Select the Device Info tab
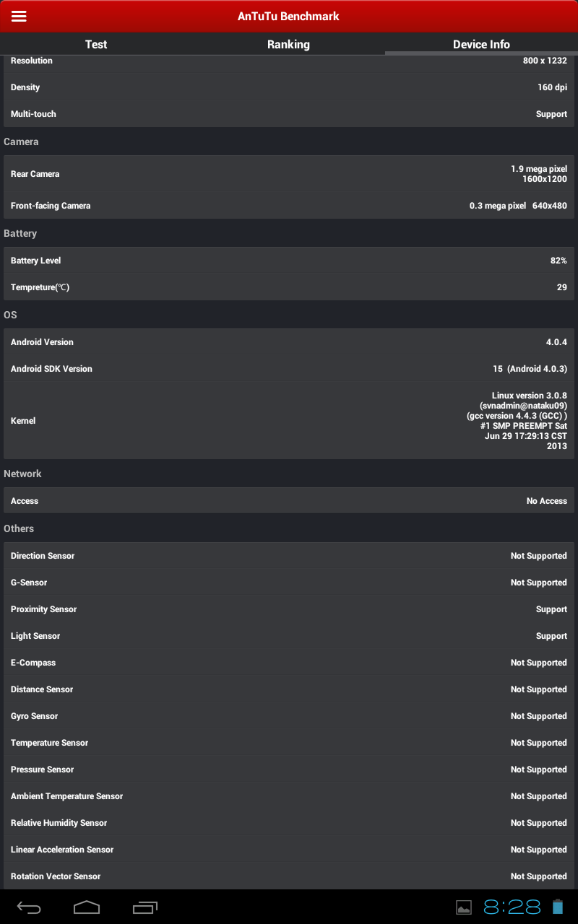 tap(481, 44)
